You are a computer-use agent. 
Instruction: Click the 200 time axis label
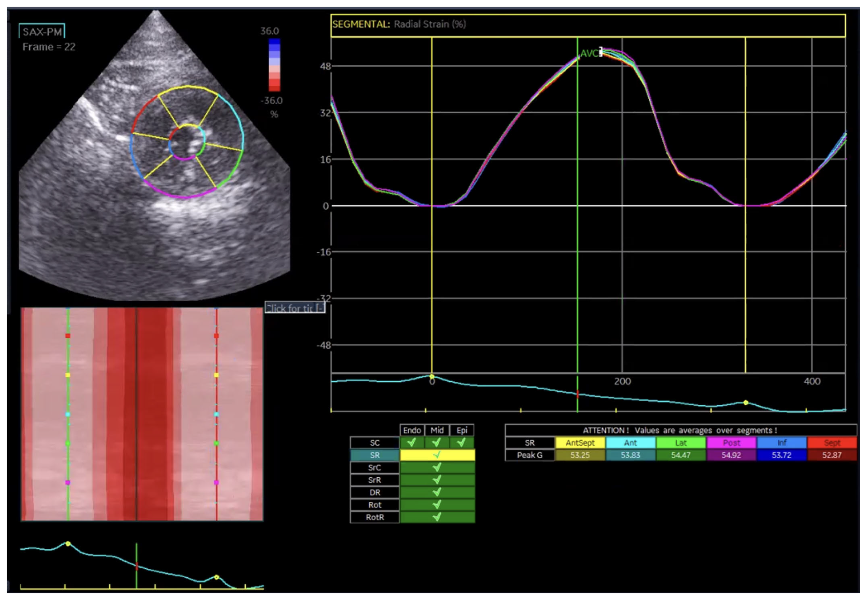[x=622, y=382]
